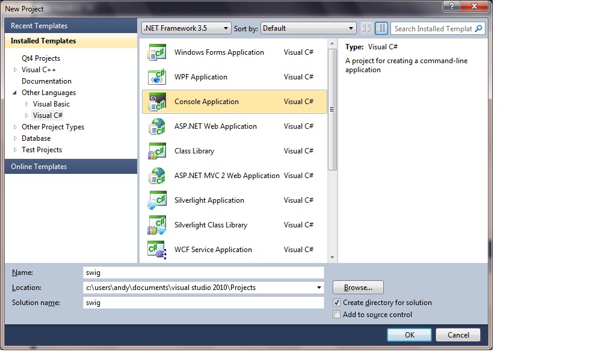The height and width of the screenshot is (364, 601).
Task: Collapse the Other Languages tree node
Action: point(15,93)
